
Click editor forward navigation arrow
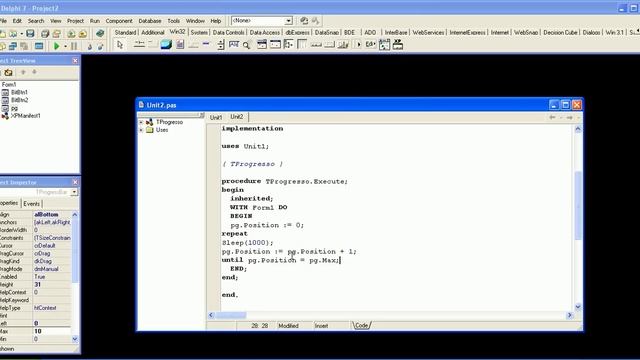coord(569,117)
